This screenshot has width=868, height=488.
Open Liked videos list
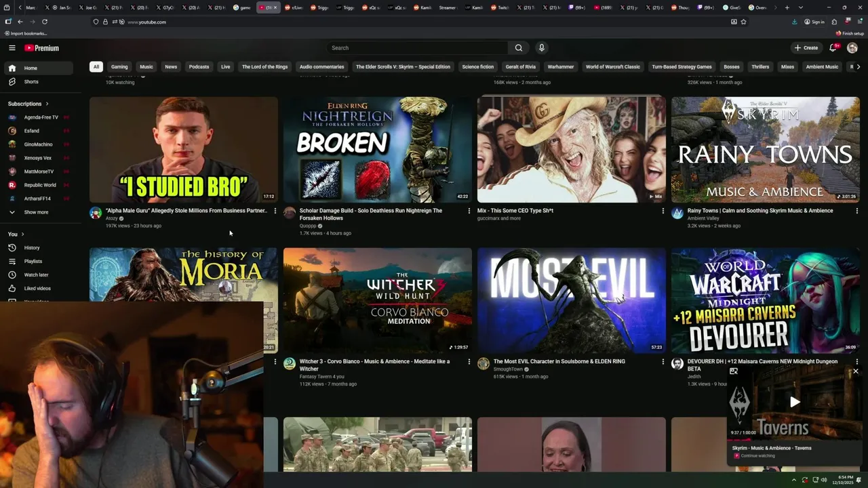[39, 288]
